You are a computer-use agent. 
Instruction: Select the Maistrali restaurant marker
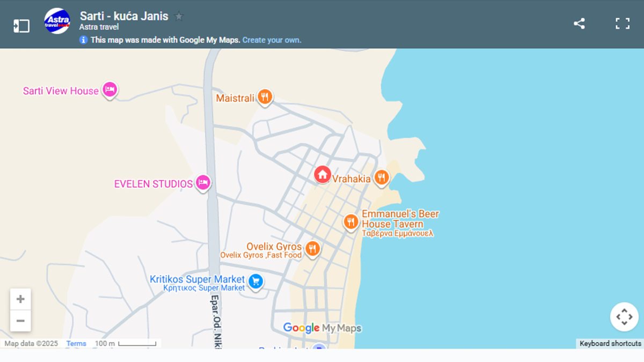pos(264,97)
